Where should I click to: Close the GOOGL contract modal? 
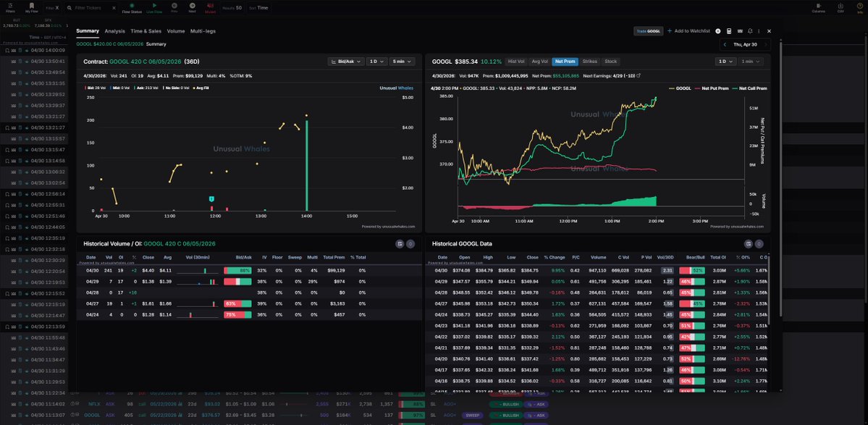(x=769, y=31)
